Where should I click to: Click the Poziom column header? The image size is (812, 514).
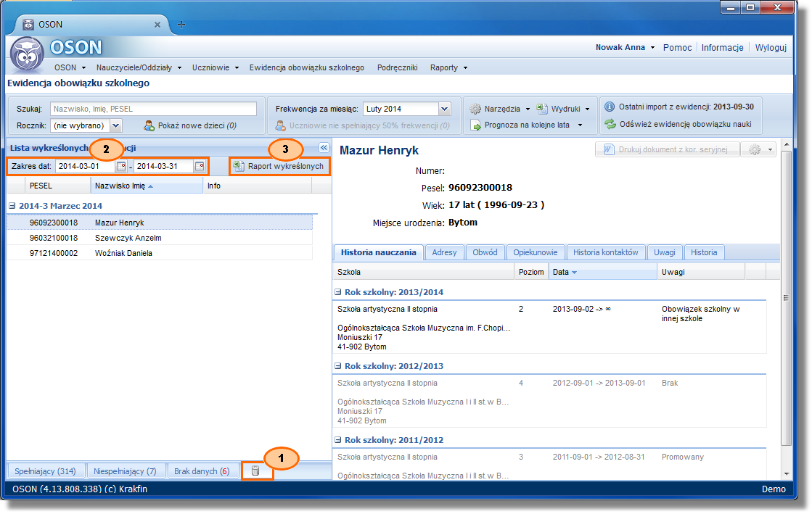(x=531, y=272)
